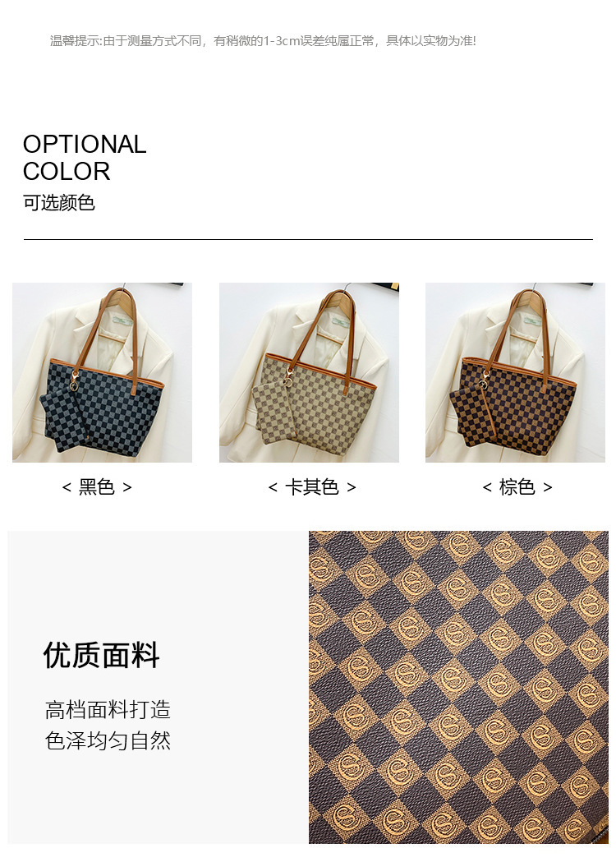The image size is (616, 862).
Task: Click the 高档面料打造 description line
Action: 108,710
